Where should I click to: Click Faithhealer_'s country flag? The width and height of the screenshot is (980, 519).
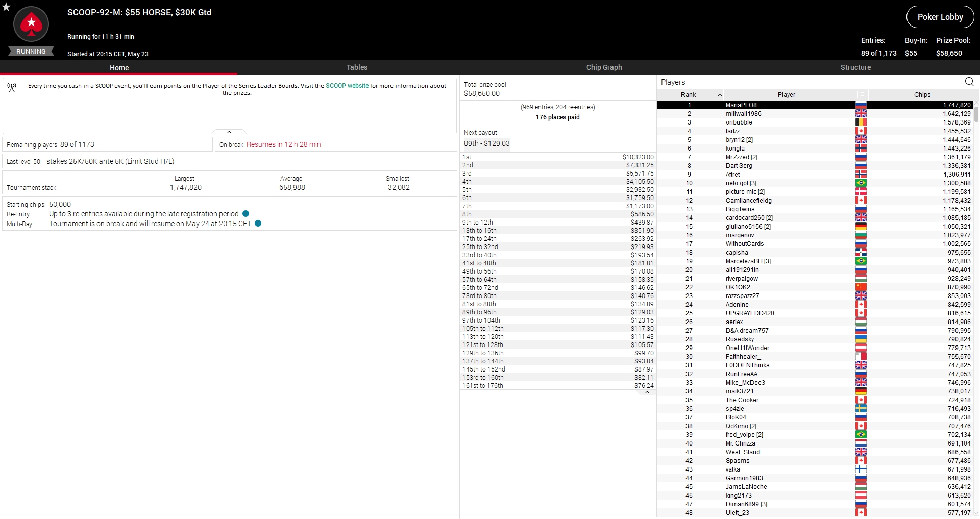[x=861, y=357]
